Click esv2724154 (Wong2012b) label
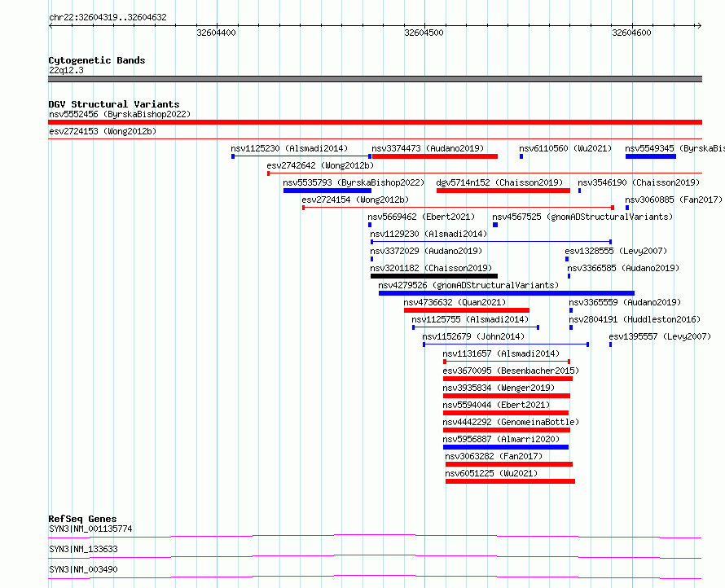This screenshot has height=588, width=725. (x=355, y=200)
